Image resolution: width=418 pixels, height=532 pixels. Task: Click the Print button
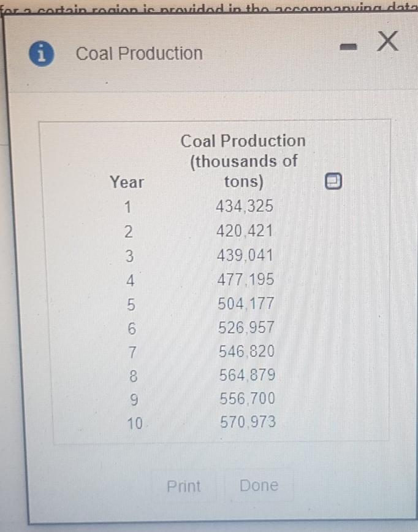click(184, 486)
